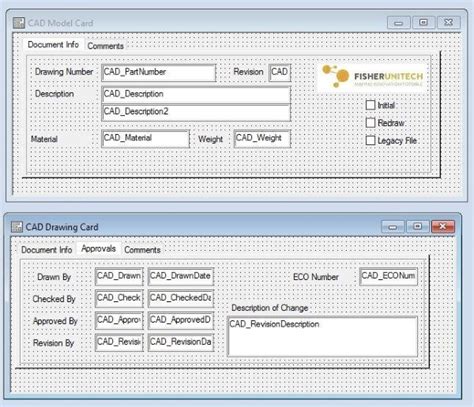Check the Initial checkbox
The height and width of the screenshot is (407, 474).
[x=370, y=105]
